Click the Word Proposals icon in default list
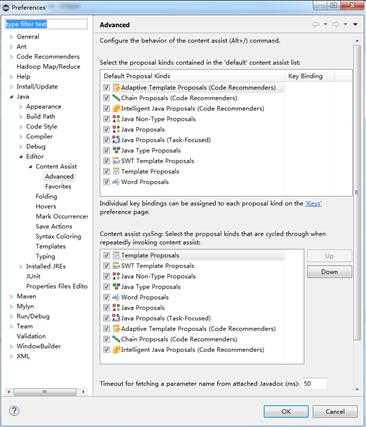This screenshot has height=427, width=366. 116,182
